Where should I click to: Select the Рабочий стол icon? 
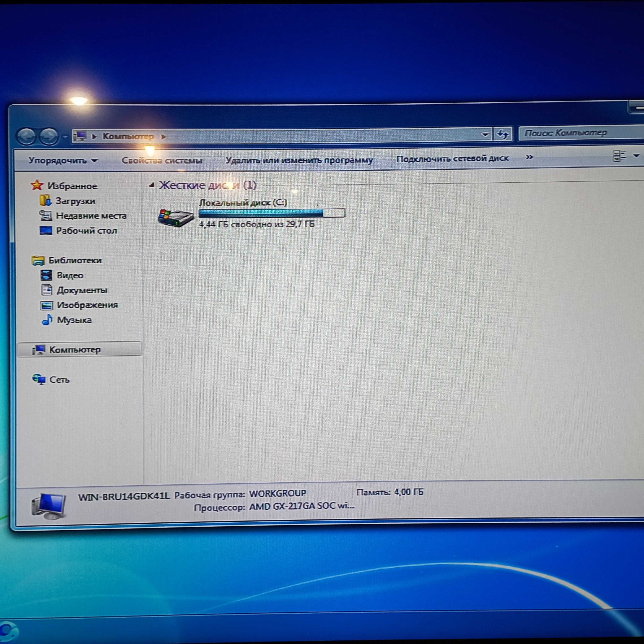(46, 231)
